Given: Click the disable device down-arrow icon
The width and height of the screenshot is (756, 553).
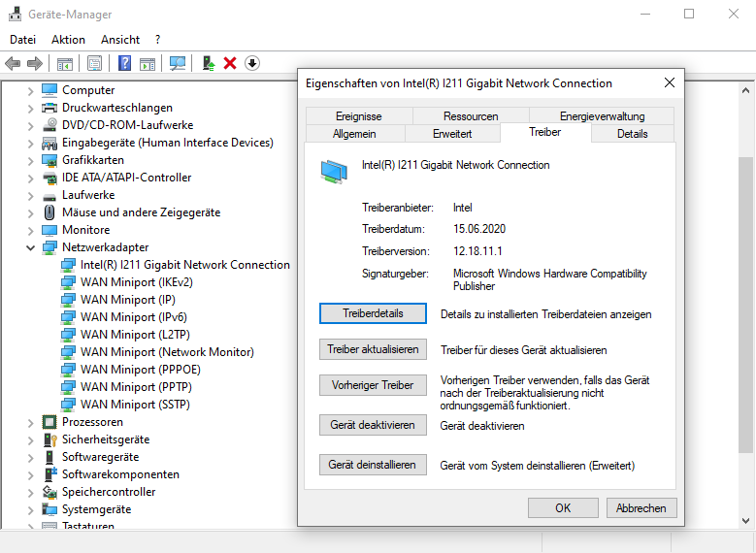Looking at the screenshot, I should (x=252, y=63).
